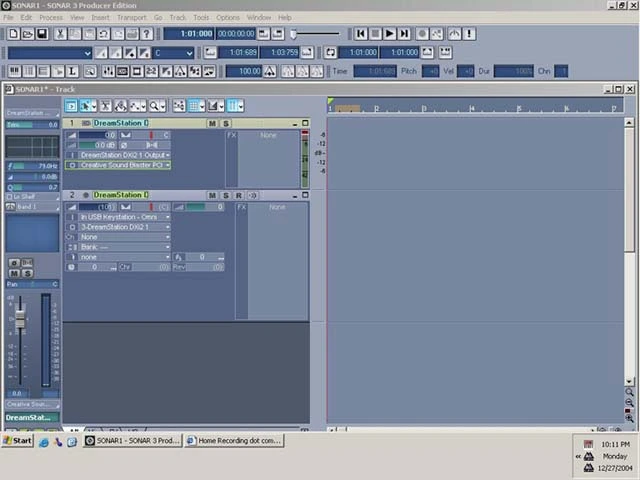
Task: Open In USB Keystation - Omni input dropdown
Action: point(124,217)
